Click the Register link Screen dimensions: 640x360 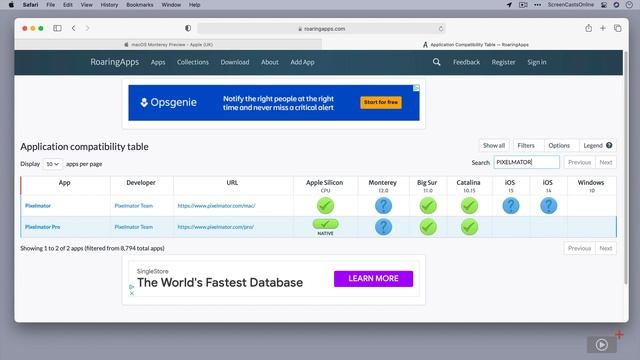click(503, 62)
